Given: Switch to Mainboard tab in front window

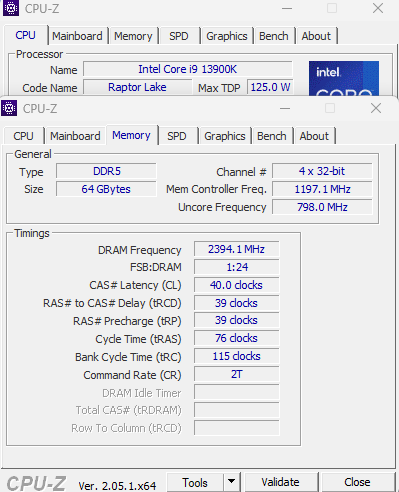Looking at the screenshot, I should (x=75, y=136).
